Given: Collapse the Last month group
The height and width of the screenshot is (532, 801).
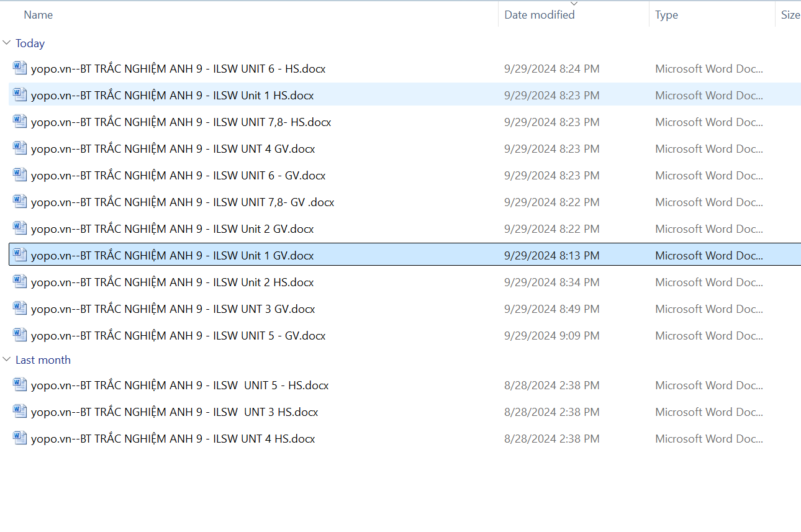Looking at the screenshot, I should coord(7,359).
